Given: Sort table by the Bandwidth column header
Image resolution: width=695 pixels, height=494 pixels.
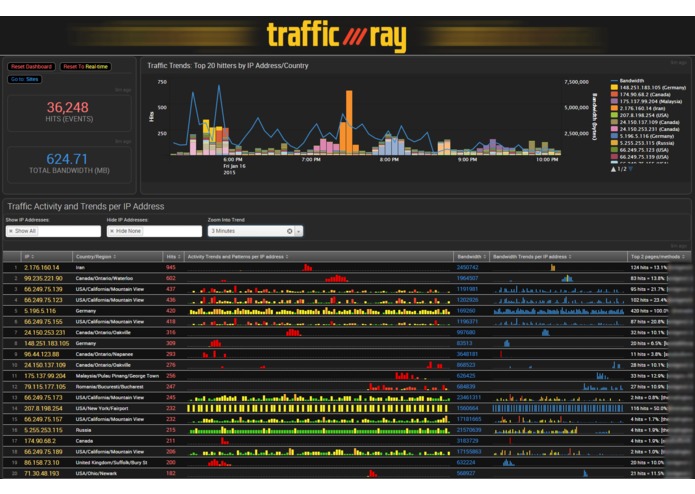Looking at the screenshot, I should (472, 257).
